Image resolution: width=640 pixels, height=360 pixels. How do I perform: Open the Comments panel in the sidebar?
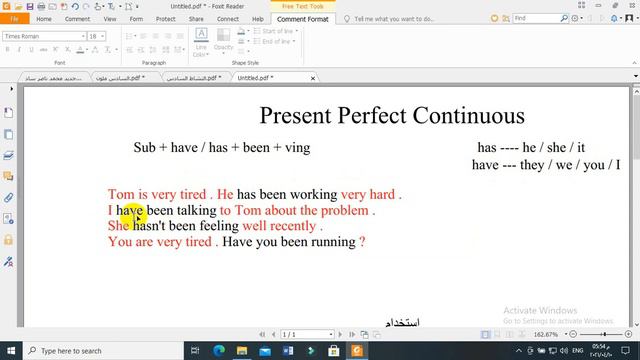pyautogui.click(x=8, y=177)
